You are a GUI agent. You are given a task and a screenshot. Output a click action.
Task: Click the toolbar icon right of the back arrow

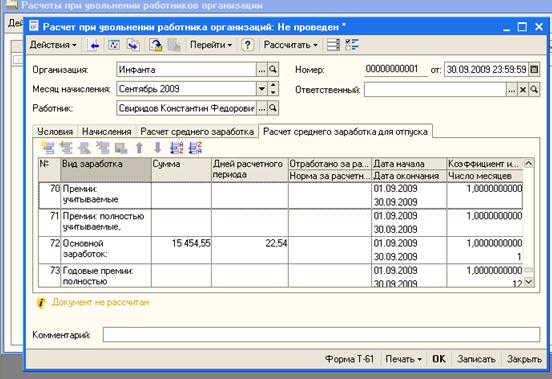point(114,45)
